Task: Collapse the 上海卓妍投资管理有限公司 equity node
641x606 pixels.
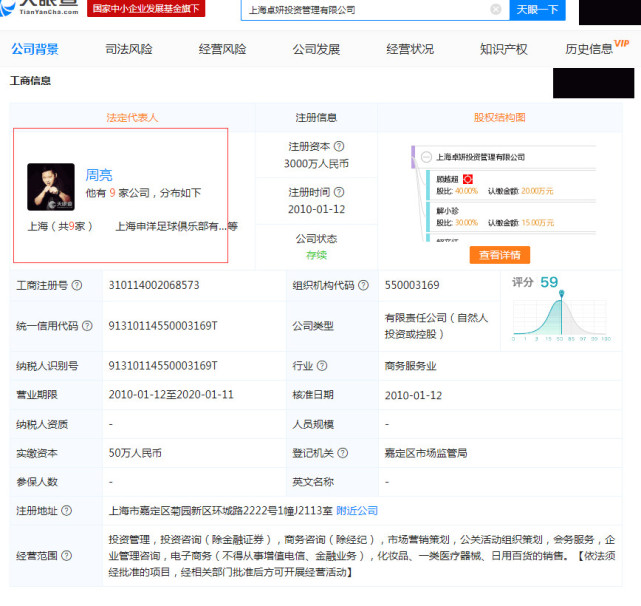Action: tap(426, 157)
